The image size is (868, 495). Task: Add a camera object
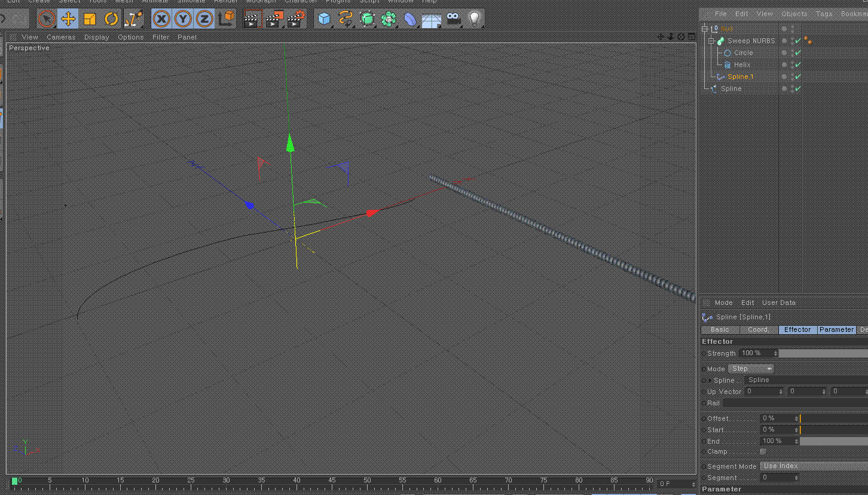454,19
